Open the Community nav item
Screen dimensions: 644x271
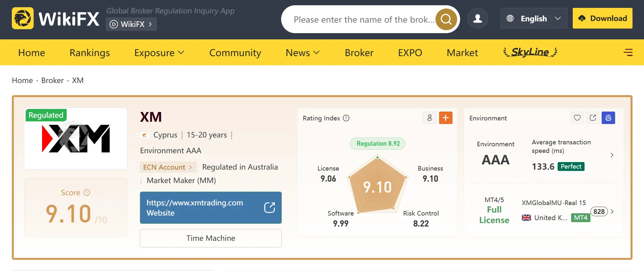click(x=235, y=52)
